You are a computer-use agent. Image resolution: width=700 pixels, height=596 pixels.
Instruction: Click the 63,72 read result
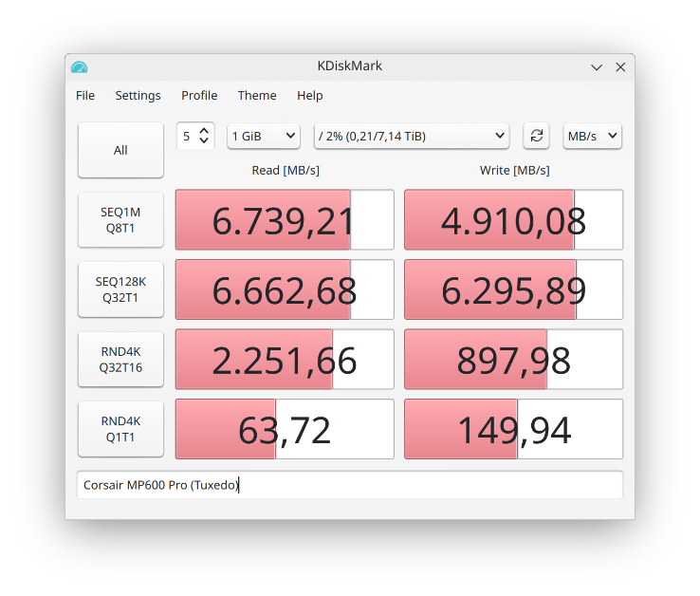pos(285,429)
